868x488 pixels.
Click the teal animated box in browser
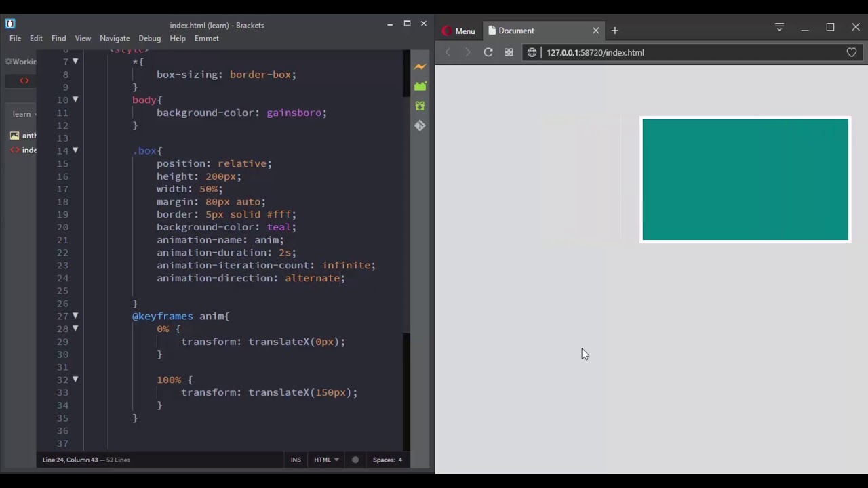coord(745,180)
